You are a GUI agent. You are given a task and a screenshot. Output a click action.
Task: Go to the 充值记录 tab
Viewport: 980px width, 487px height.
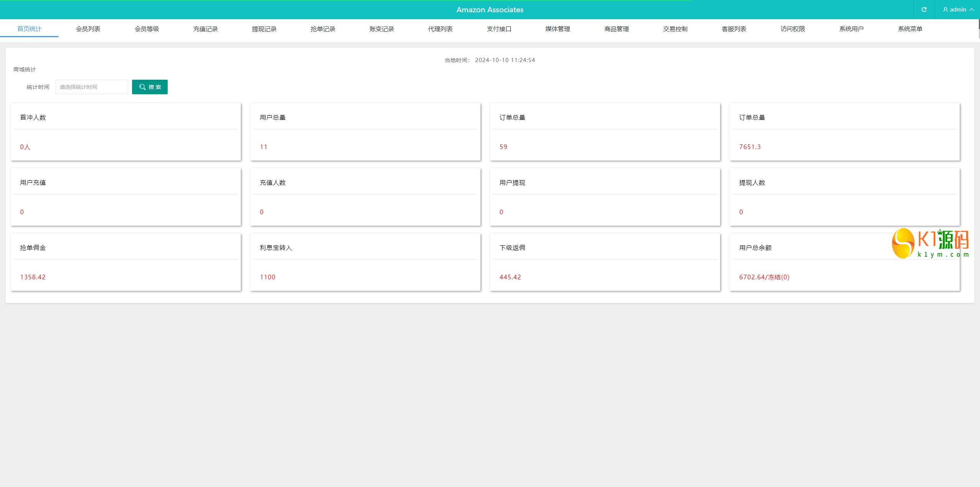click(205, 29)
